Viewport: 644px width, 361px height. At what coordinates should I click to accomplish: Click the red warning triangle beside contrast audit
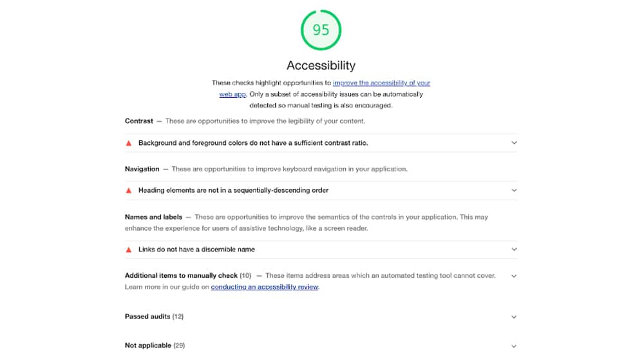tap(129, 143)
